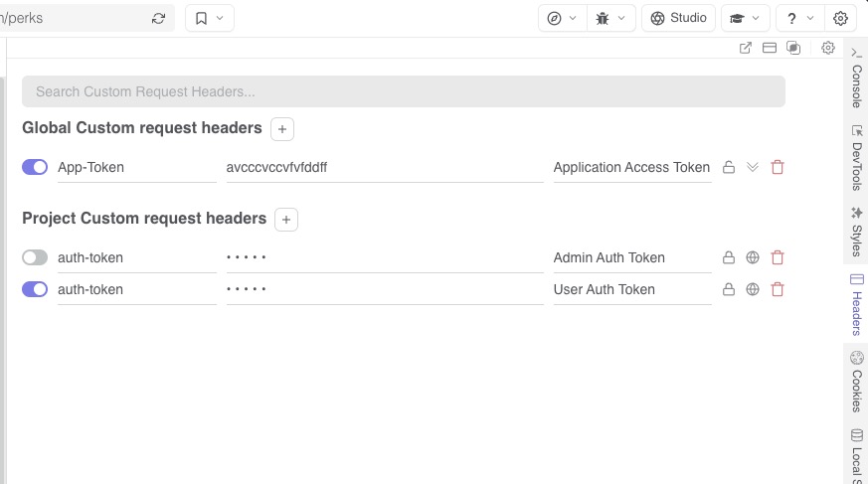Open the help question mark dropdown
The image size is (868, 484).
[799, 18]
